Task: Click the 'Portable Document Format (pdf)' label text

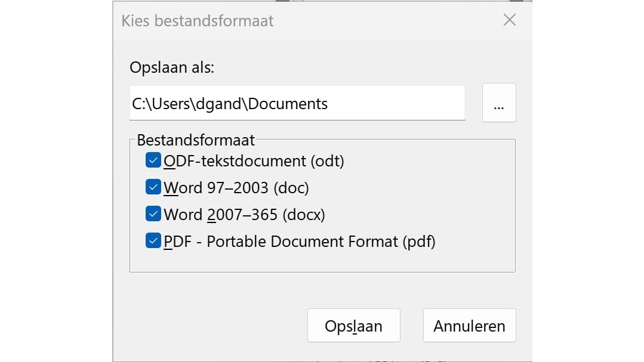Action: [321, 242]
